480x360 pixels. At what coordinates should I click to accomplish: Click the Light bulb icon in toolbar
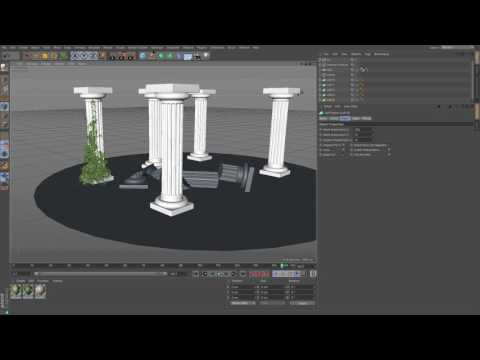206,56
